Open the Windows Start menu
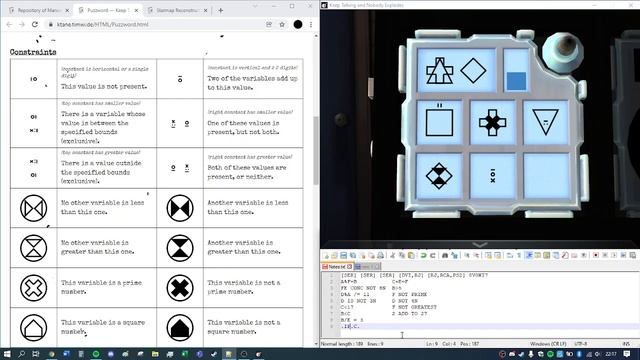This screenshot has height=360, width=640. [x=7, y=354]
